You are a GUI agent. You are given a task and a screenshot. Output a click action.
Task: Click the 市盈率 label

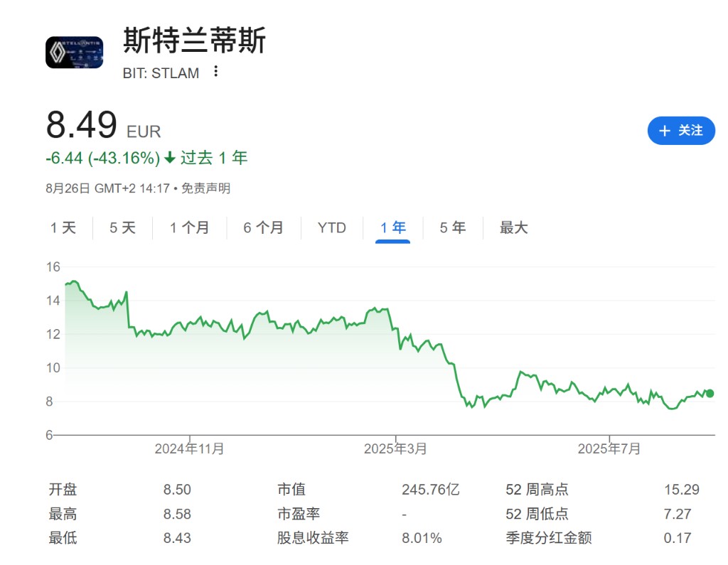[299, 514]
